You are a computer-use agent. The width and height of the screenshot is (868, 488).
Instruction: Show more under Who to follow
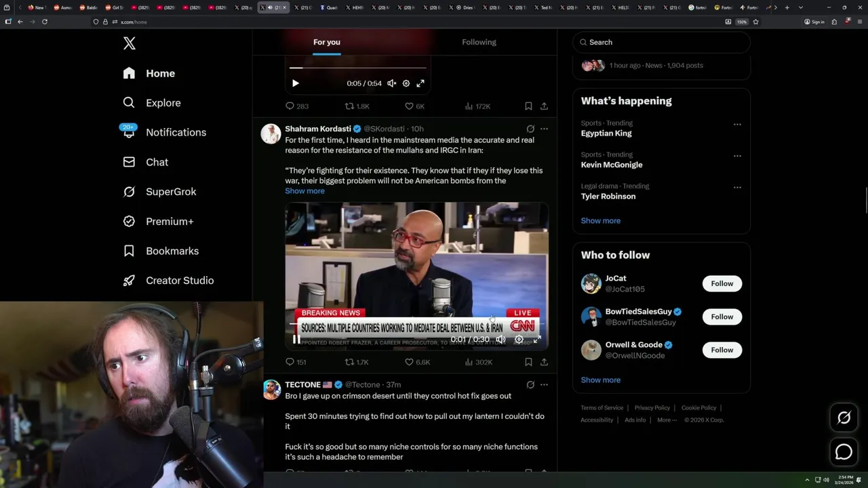[x=600, y=380]
